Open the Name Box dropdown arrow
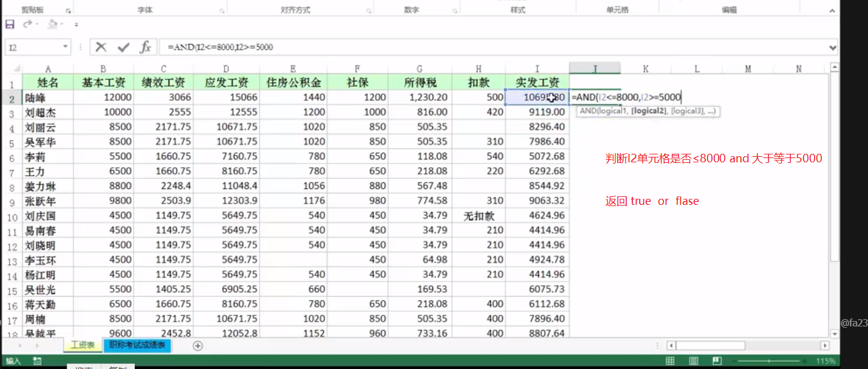This screenshot has height=369, width=868. tap(66, 47)
